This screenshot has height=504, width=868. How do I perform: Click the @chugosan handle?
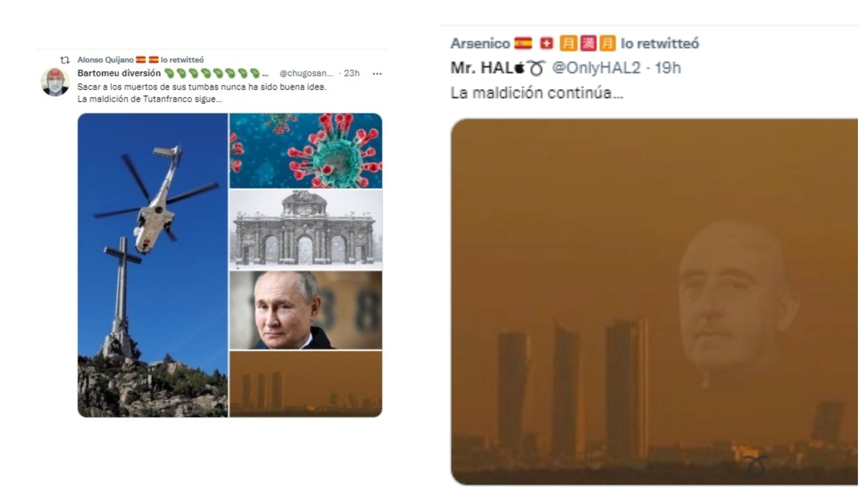(x=306, y=73)
